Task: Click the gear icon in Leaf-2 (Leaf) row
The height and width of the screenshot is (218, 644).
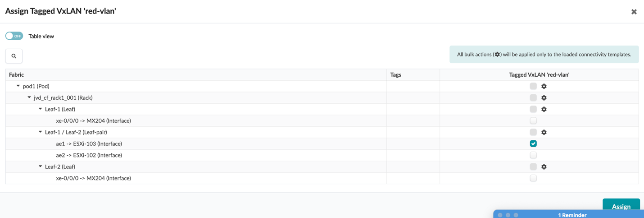Action: tap(544, 167)
